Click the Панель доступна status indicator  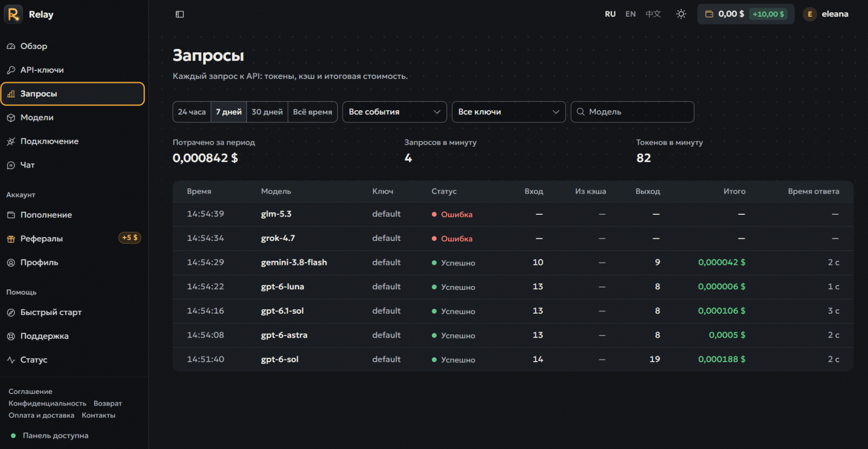pos(50,436)
